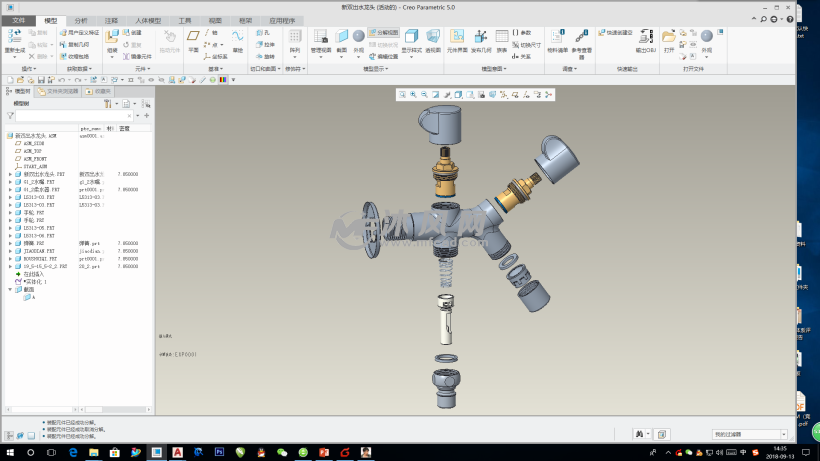Open the 文件 (File) menu
820x461 pixels.
click(x=18, y=19)
